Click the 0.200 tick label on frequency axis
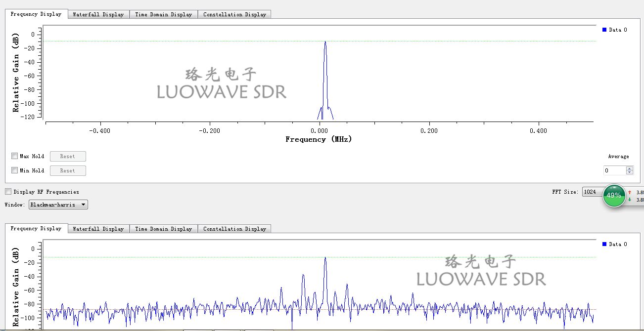Screen dimensions: 644x331 pyautogui.click(x=429, y=130)
